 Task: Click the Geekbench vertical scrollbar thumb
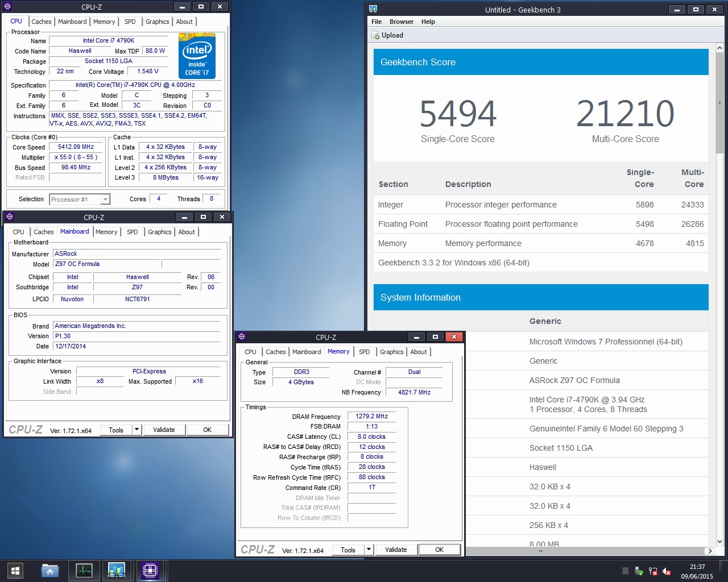[x=719, y=102]
